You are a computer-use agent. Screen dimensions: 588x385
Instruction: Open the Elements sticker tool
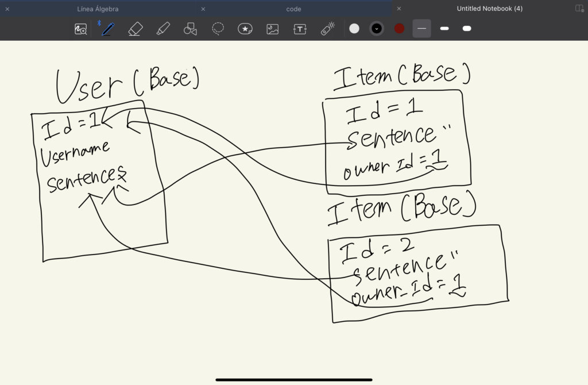click(245, 29)
